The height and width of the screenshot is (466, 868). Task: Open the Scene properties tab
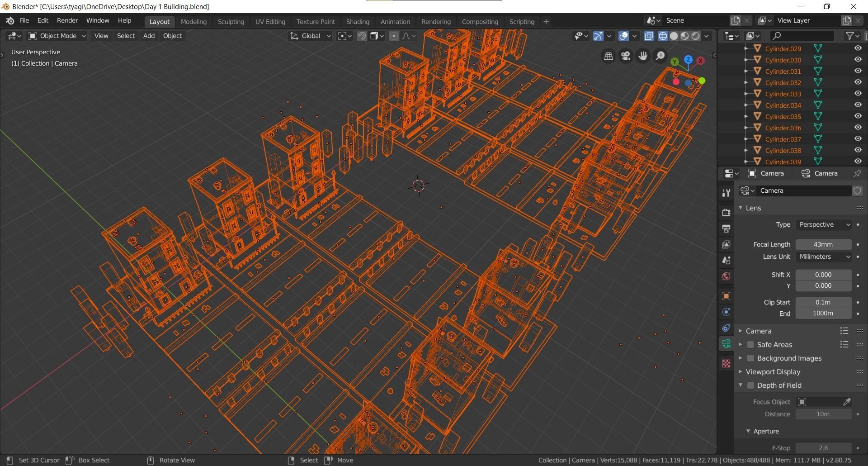(726, 260)
